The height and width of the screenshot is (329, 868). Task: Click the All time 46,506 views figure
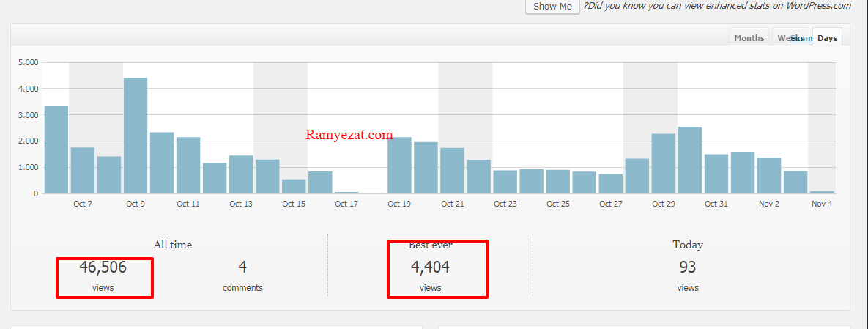pyautogui.click(x=103, y=267)
